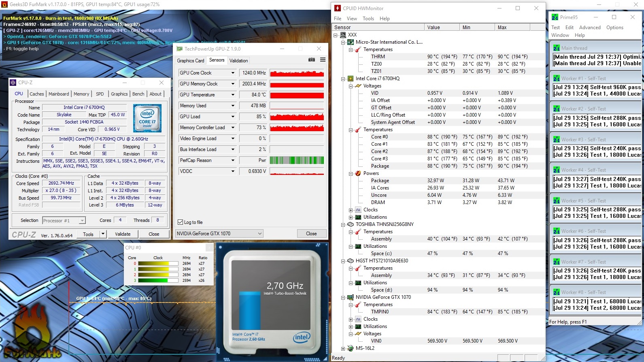Click the CPU-Z title bar app icon
Image resolution: width=644 pixels, height=362 pixels.
point(13,82)
